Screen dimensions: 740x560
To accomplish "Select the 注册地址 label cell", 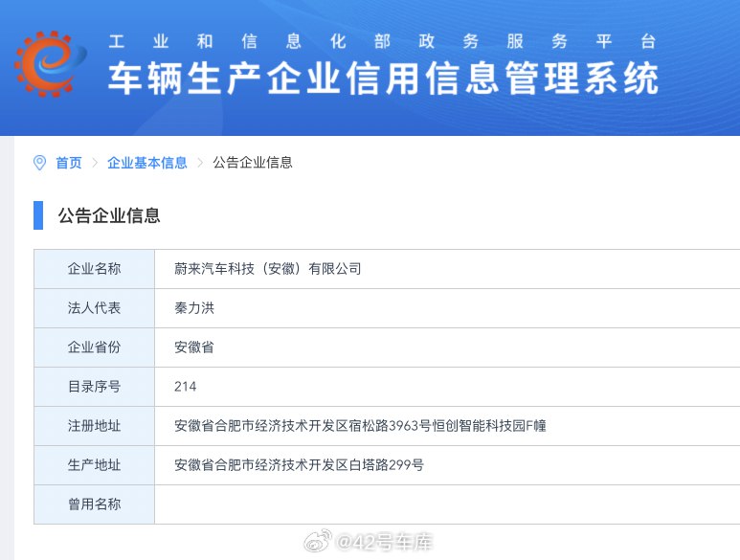I will coord(95,426).
